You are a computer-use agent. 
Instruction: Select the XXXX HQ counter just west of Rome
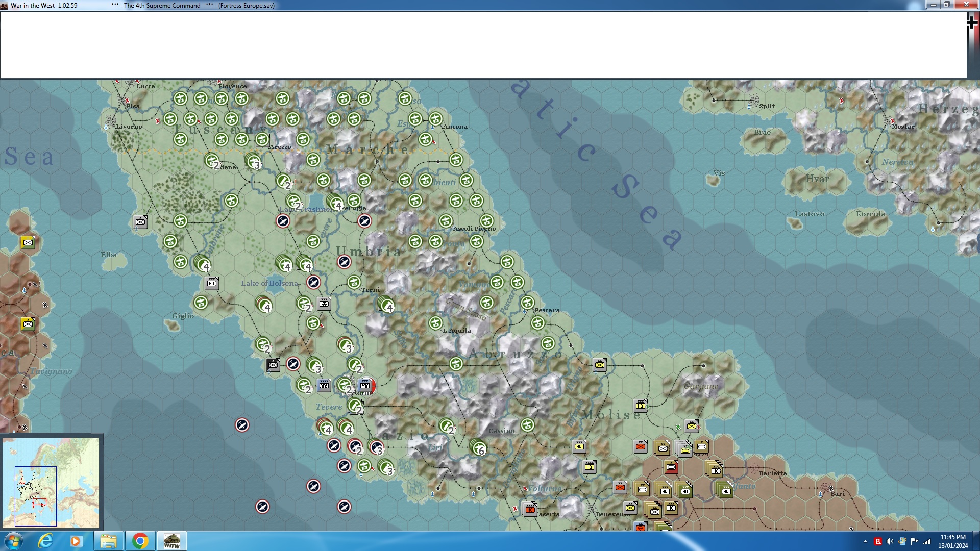point(324,385)
